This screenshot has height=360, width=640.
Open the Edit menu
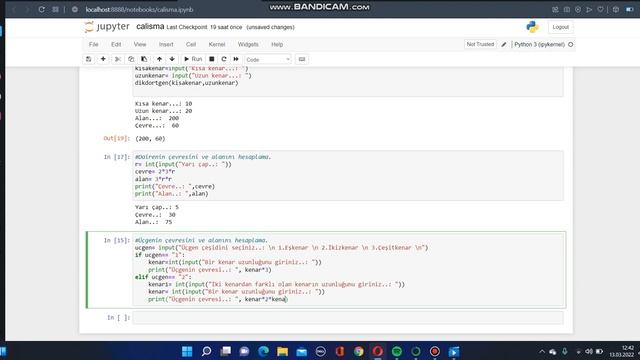tap(116, 44)
